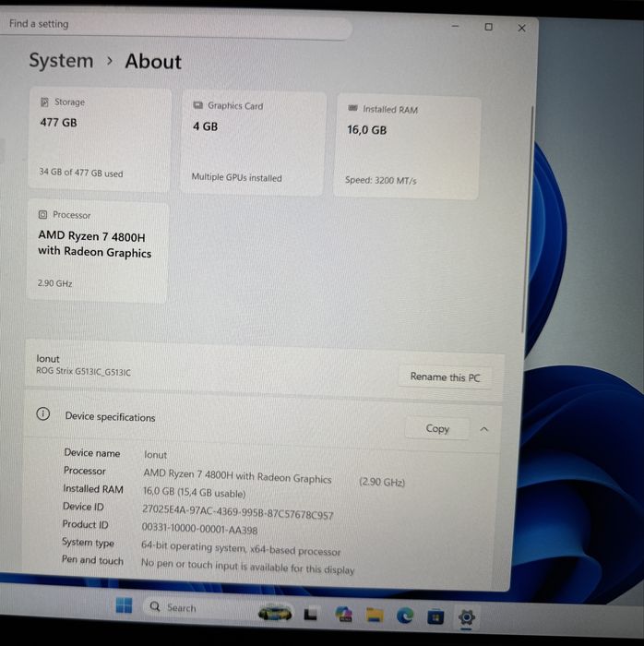644x646 pixels.
Task: Click 'No pen or touch input' text
Action: (x=248, y=566)
